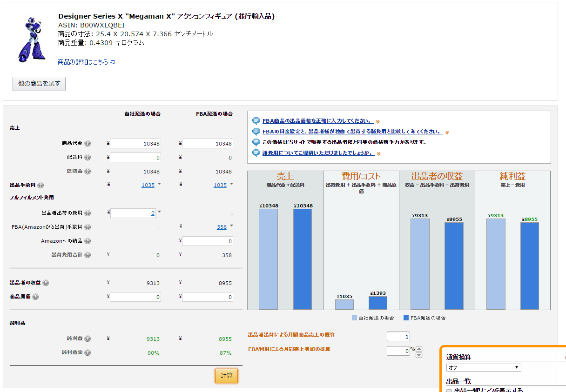Open dropdown arrow beside FBA手数料 358
Image resolution: width=566 pixels, height=392 pixels.
pyautogui.click(x=231, y=226)
